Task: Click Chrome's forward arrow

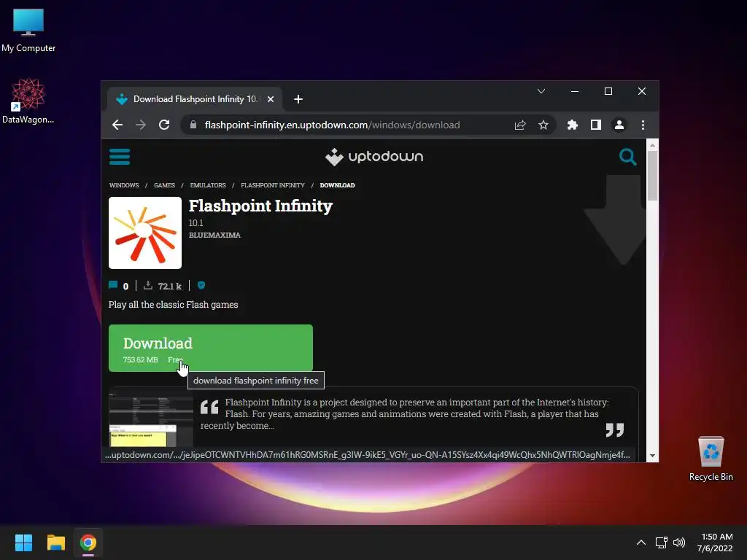Action: tap(141, 125)
